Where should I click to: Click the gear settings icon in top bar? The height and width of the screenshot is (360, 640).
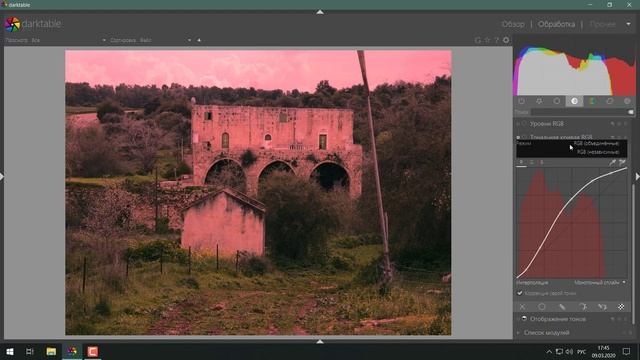pos(506,40)
